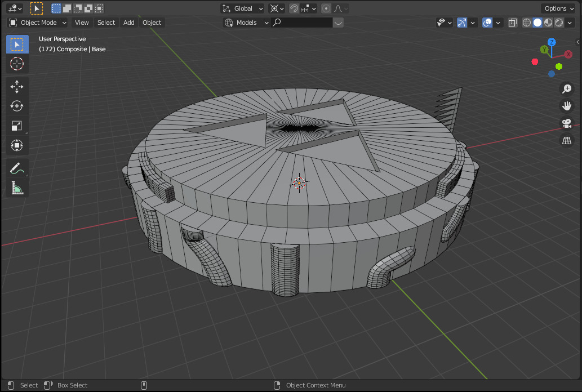The image size is (582, 392).
Task: Select the combined Transform tool
Action: pyautogui.click(x=17, y=145)
